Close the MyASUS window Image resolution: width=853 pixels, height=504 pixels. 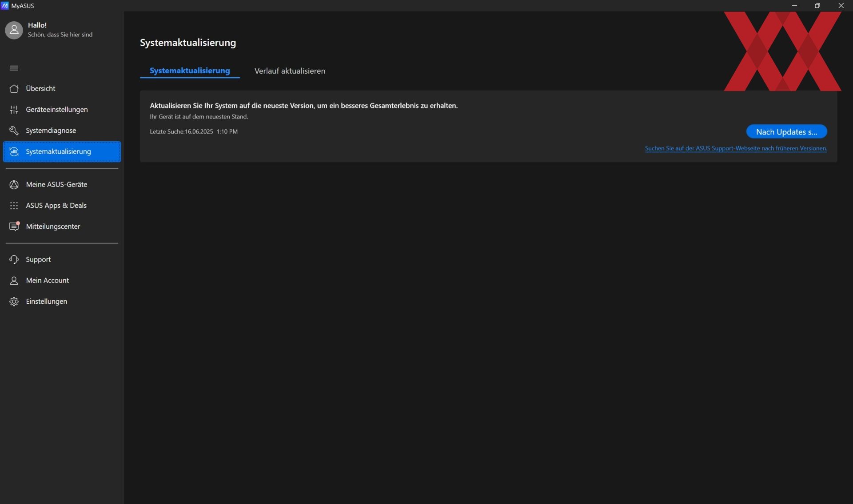pyautogui.click(x=841, y=5)
